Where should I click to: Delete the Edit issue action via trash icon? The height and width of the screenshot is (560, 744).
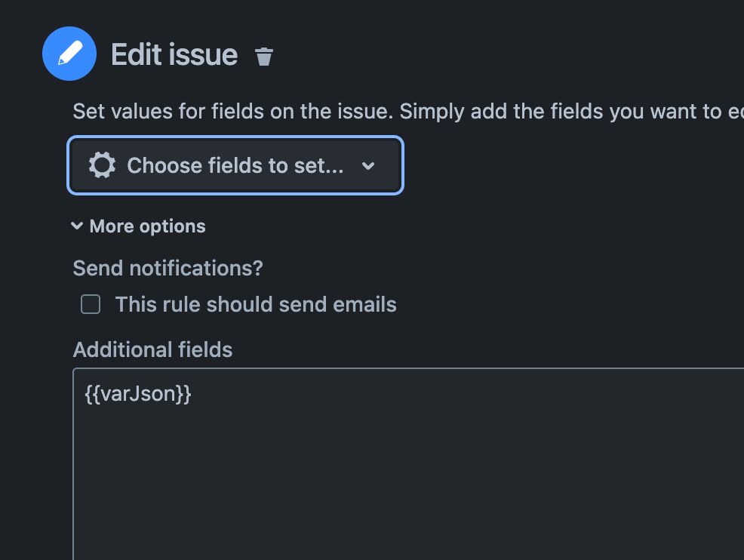click(264, 57)
